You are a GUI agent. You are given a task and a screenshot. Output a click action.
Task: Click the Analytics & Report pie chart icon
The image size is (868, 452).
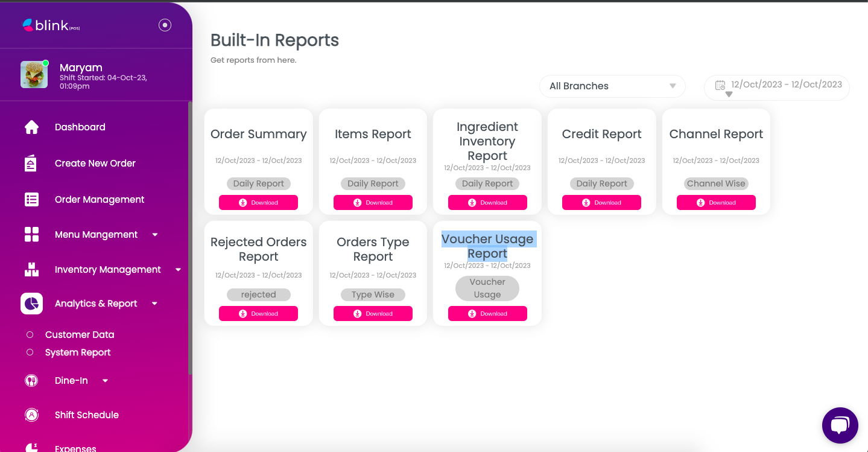[x=31, y=304]
